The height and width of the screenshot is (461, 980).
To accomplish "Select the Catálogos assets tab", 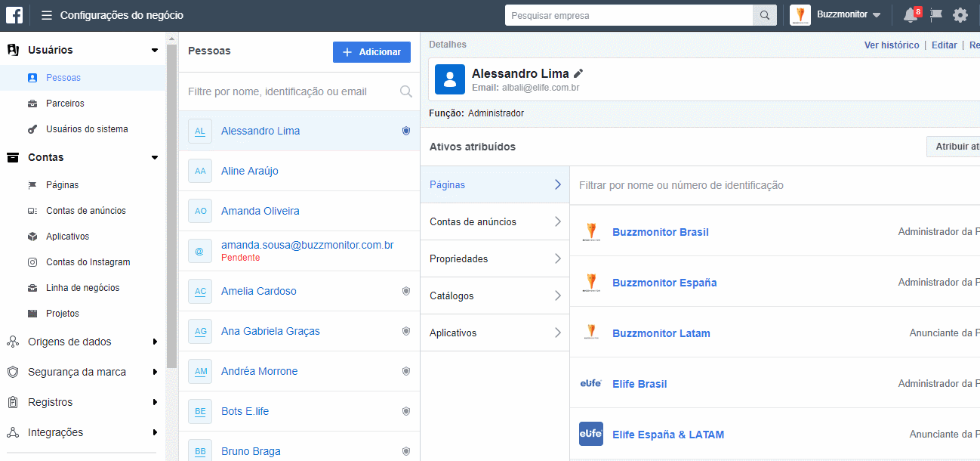I will [495, 295].
